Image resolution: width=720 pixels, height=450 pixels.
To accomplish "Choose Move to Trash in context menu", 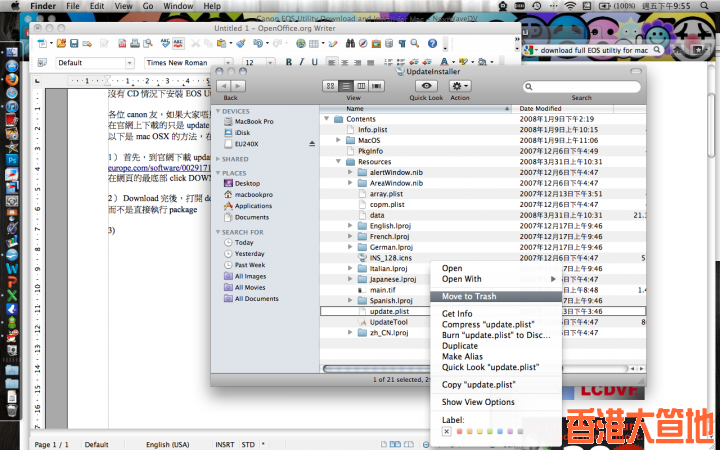I will [496, 296].
